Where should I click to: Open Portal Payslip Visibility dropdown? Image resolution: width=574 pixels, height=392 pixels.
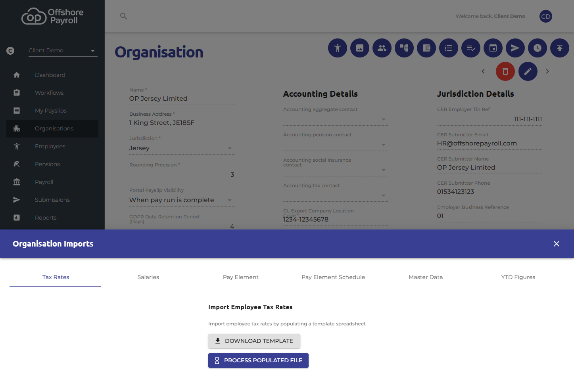182,200
